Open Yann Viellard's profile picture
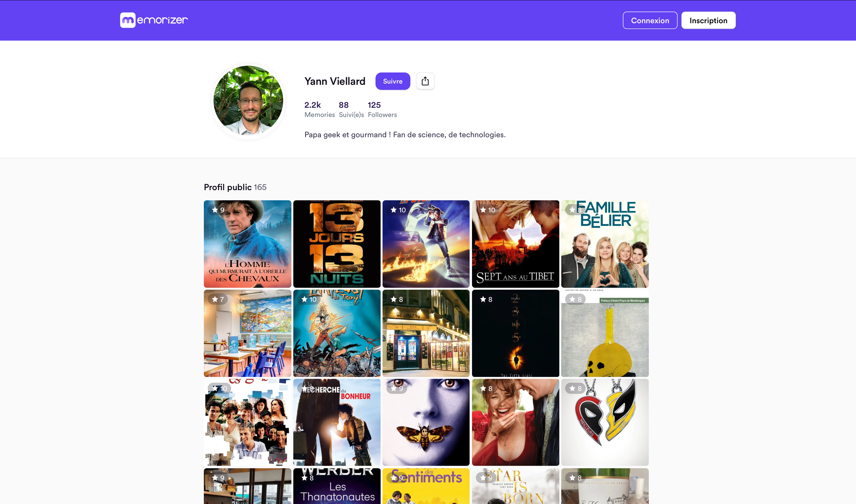This screenshot has width=856, height=504. pyautogui.click(x=248, y=101)
